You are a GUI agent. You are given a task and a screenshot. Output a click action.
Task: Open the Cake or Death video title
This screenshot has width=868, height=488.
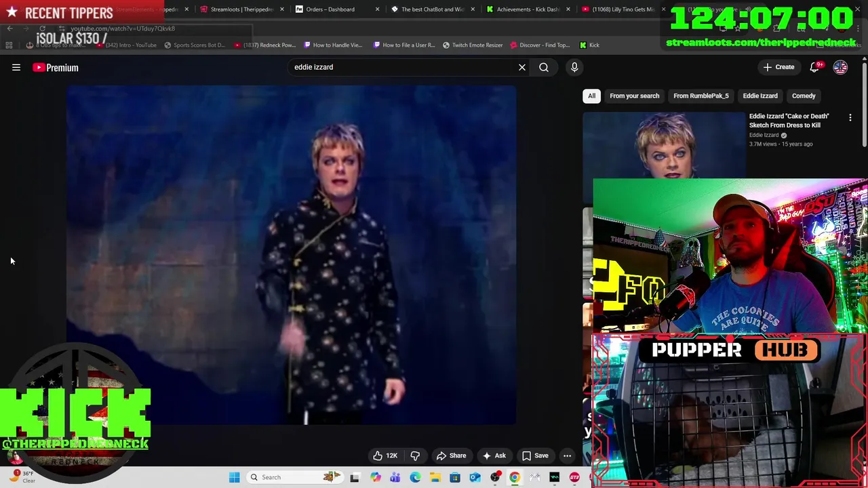(x=789, y=121)
